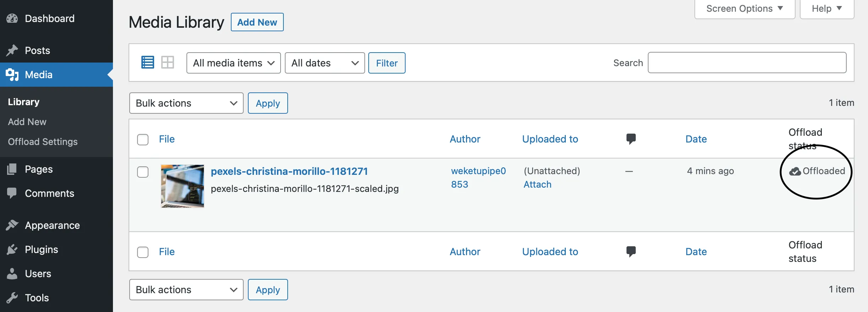The height and width of the screenshot is (312, 868).
Task: Sort by comments icon in table footer
Action: pyautogui.click(x=631, y=252)
